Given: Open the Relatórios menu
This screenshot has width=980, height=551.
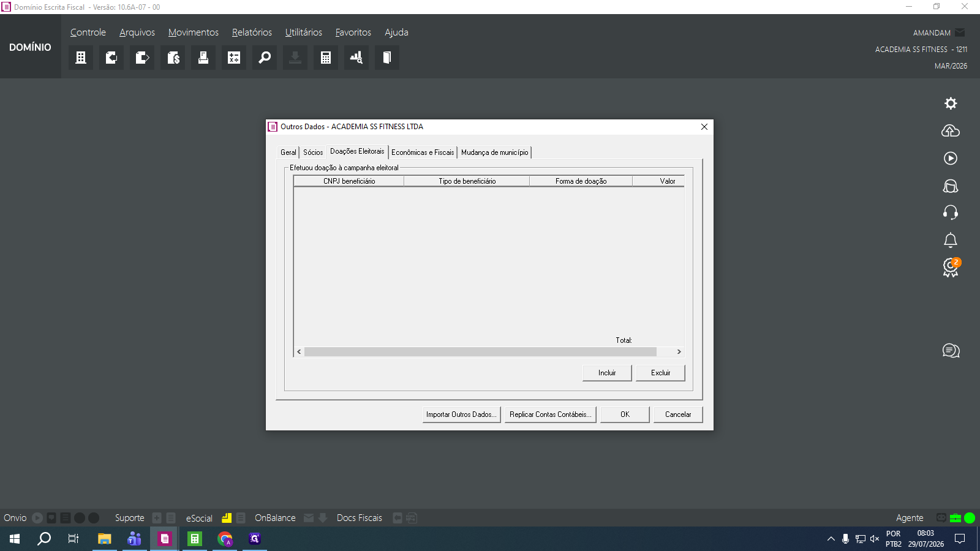Looking at the screenshot, I should point(252,32).
